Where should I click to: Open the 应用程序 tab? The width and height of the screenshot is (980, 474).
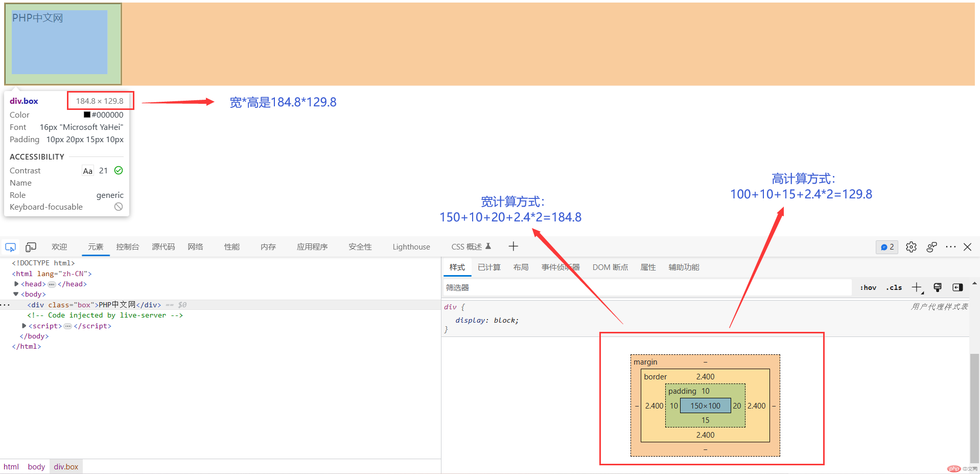pos(312,247)
